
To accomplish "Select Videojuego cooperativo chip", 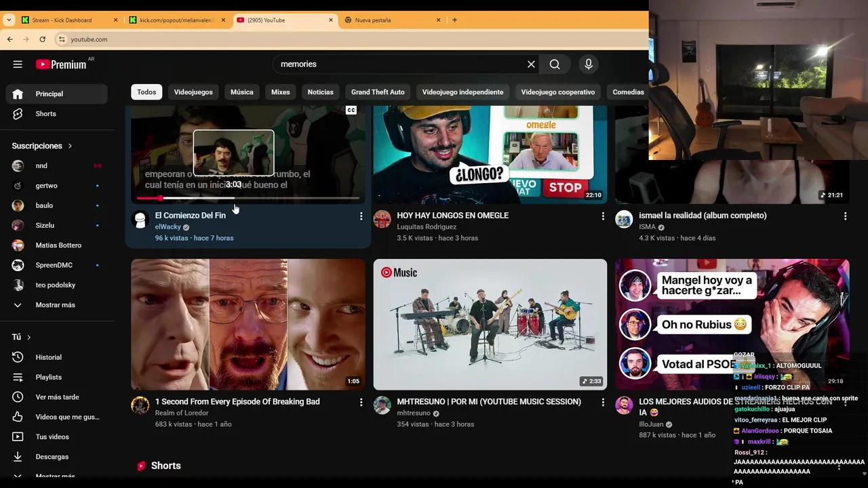I will point(558,92).
